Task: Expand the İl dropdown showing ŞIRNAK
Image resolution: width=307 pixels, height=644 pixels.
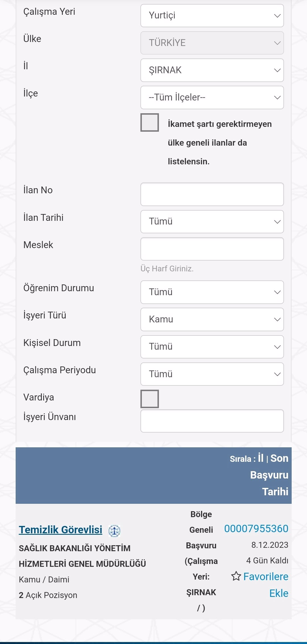Action: click(212, 70)
